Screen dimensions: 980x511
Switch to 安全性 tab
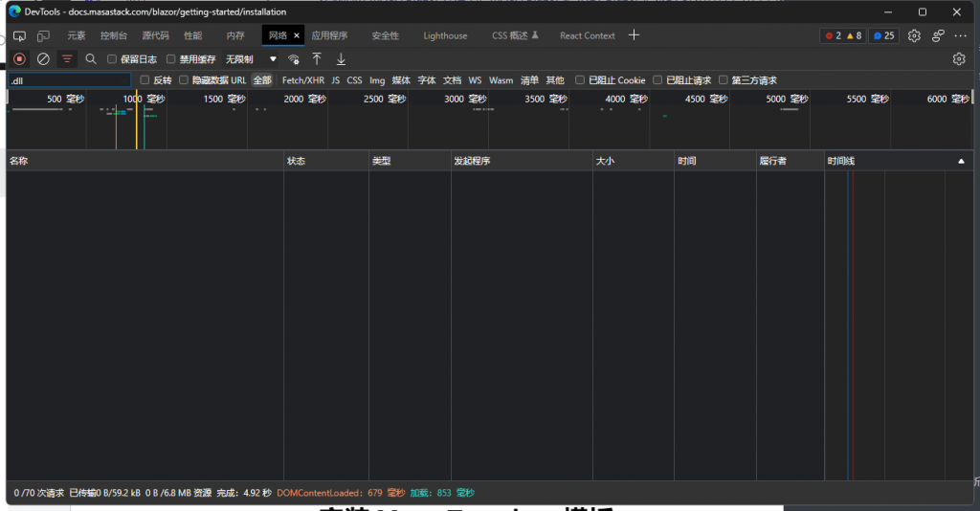pos(385,35)
